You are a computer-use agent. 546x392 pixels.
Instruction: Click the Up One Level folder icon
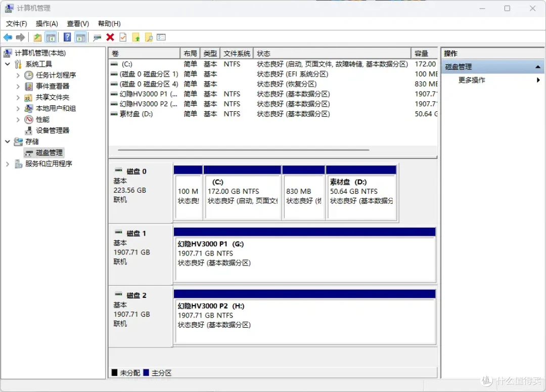tap(37, 37)
